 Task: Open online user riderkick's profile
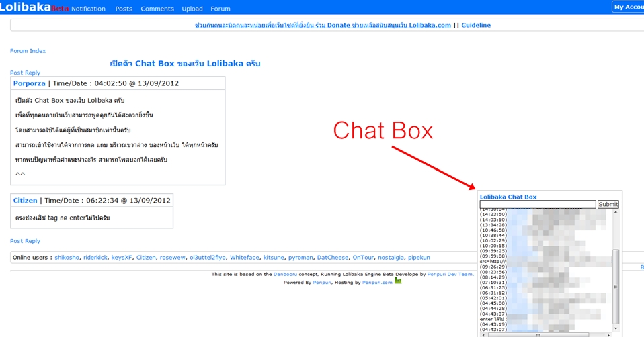pos(95,258)
